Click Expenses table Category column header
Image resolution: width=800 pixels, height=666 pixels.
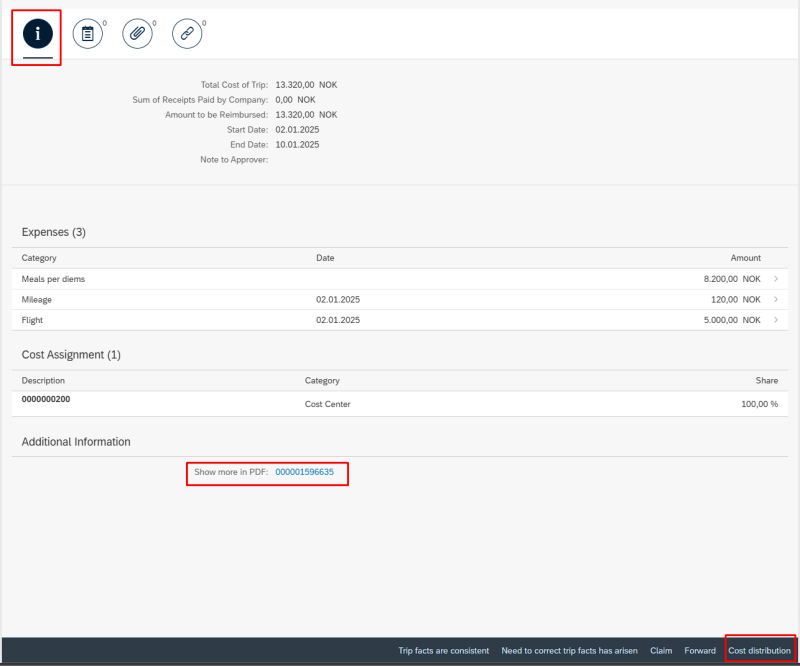[x=39, y=258]
